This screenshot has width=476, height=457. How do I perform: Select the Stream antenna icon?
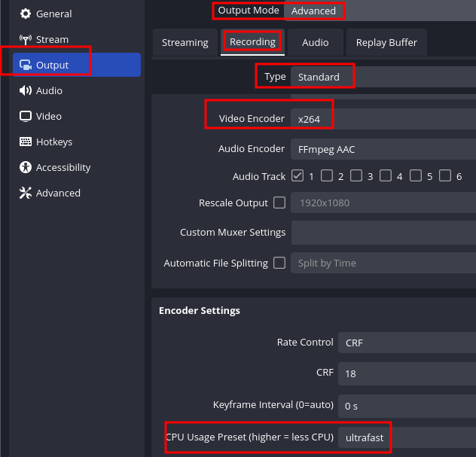pyautogui.click(x=26, y=39)
